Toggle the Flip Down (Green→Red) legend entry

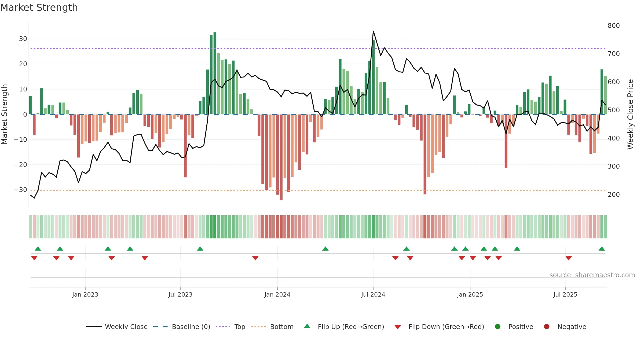(439, 327)
